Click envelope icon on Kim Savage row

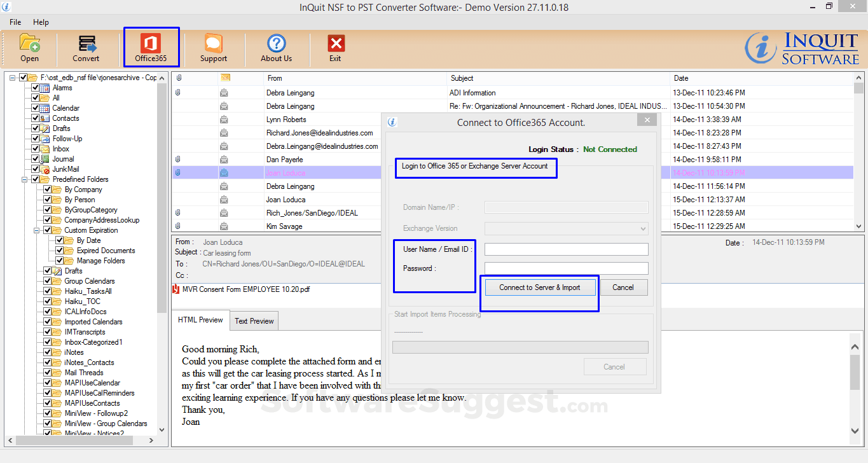(224, 226)
